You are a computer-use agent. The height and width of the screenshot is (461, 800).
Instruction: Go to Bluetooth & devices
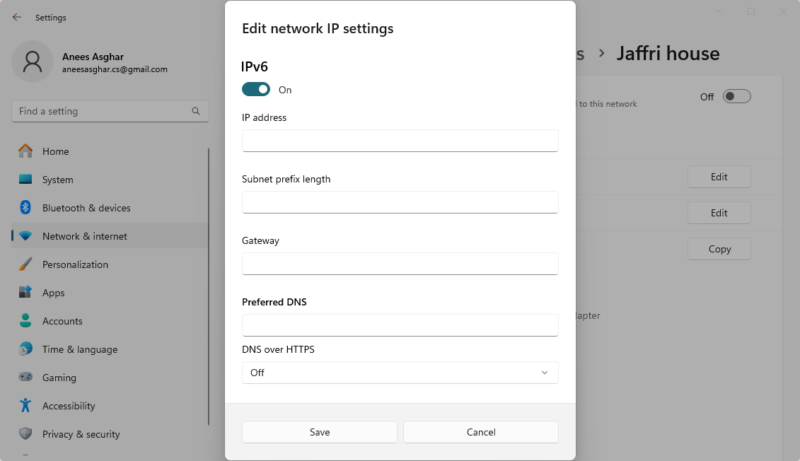(110, 208)
